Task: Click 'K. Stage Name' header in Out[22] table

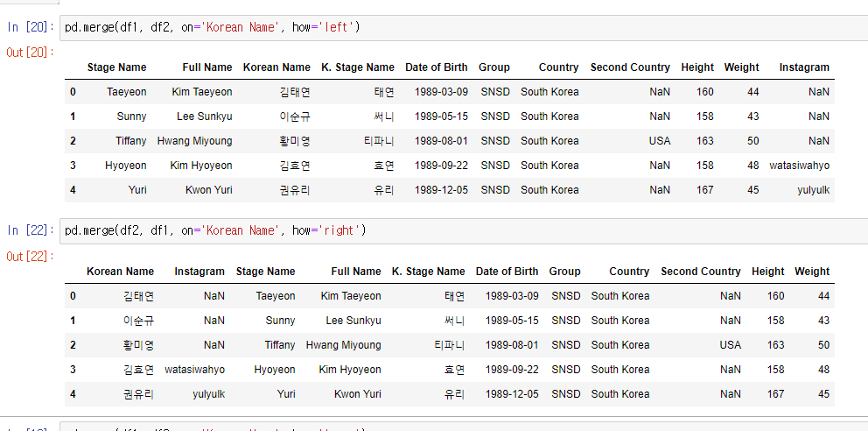Action: (x=429, y=272)
